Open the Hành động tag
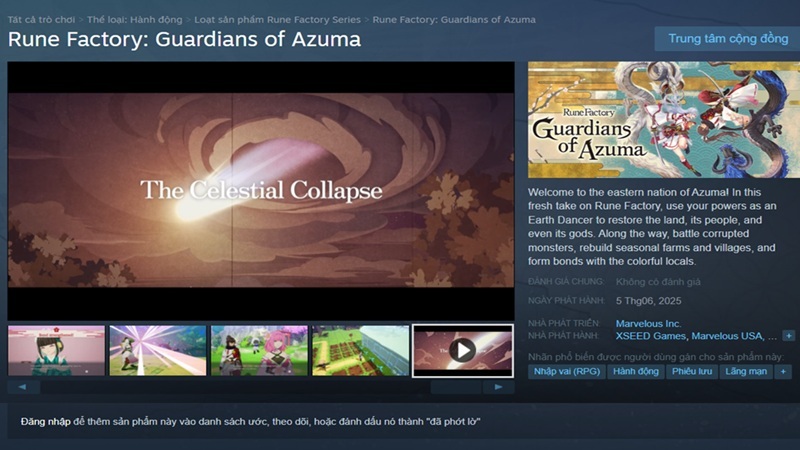The image size is (800, 450). coord(636,371)
